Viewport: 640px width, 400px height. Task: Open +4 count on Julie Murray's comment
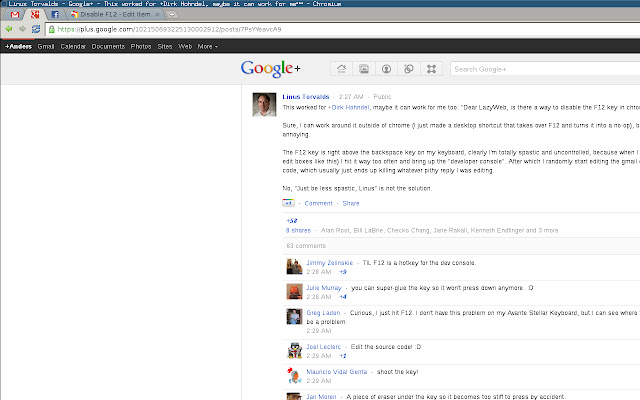pyautogui.click(x=343, y=297)
